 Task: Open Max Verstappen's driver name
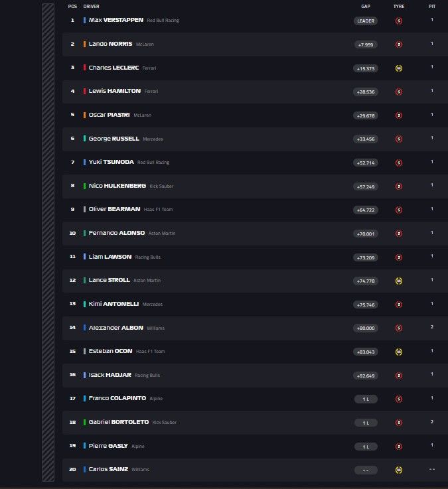pos(116,20)
